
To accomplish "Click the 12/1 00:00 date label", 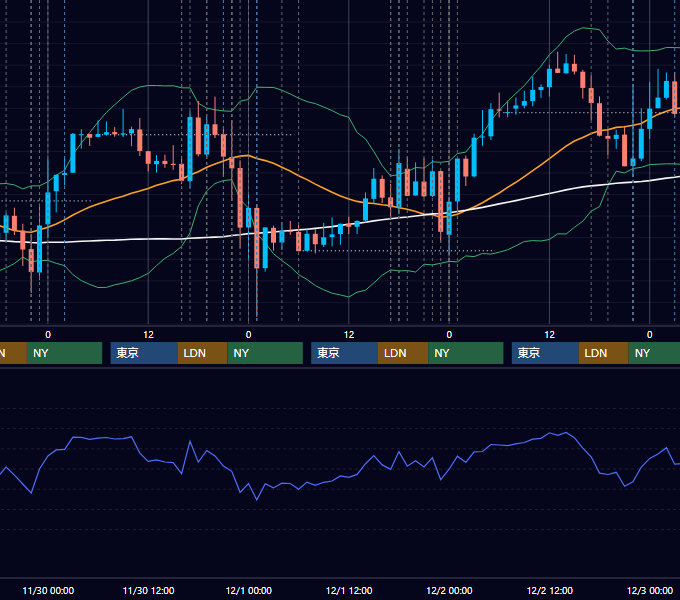I will point(248,590).
